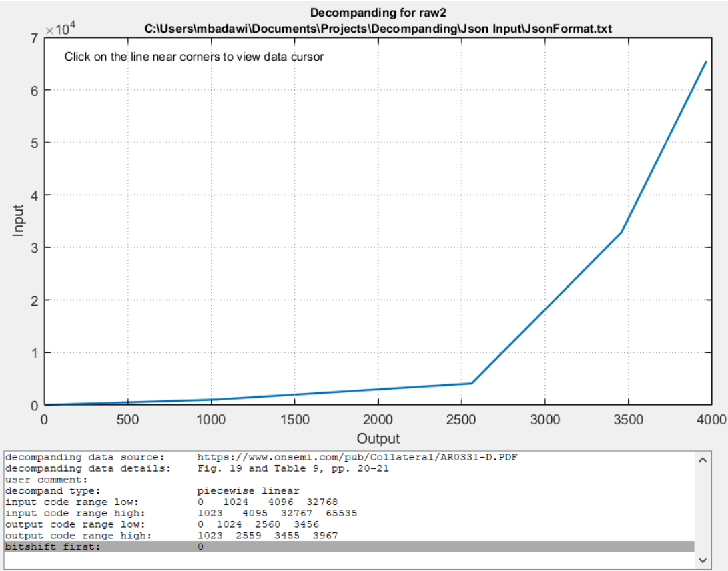Click the 'Click on the line near corners' hint text

point(194,57)
